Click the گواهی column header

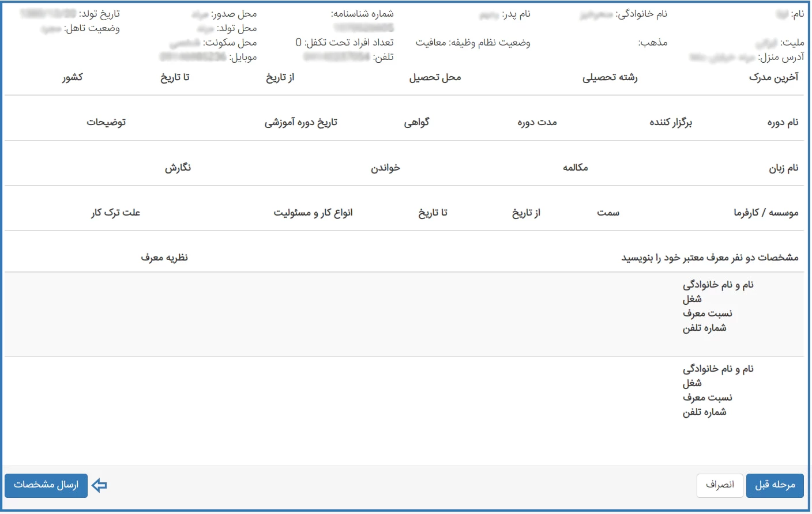[416, 122]
